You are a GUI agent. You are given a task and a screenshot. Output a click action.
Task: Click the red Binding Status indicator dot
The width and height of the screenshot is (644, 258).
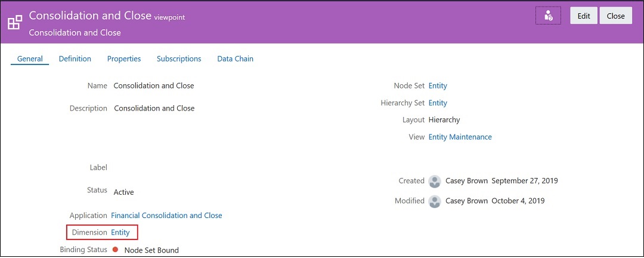coord(116,250)
